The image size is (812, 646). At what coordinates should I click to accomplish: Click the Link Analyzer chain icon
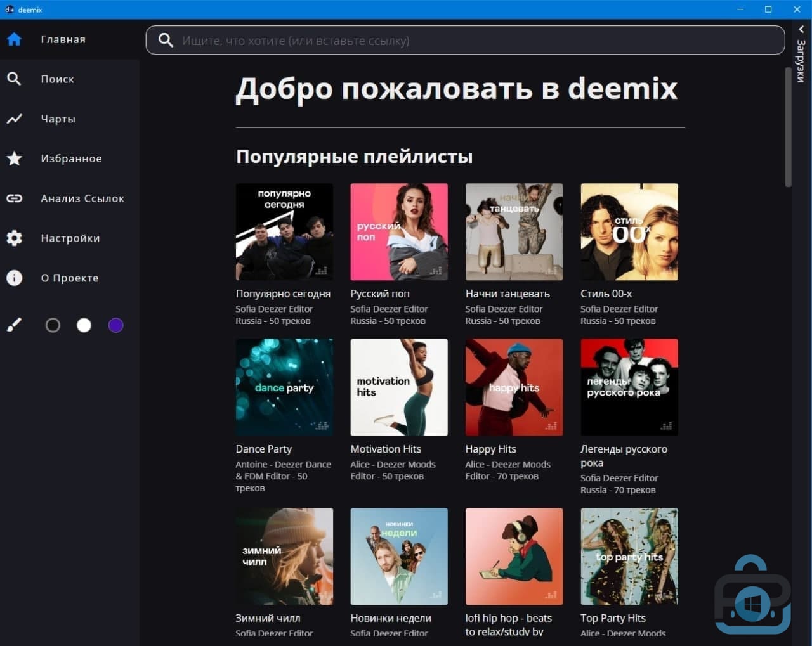pyautogui.click(x=14, y=198)
